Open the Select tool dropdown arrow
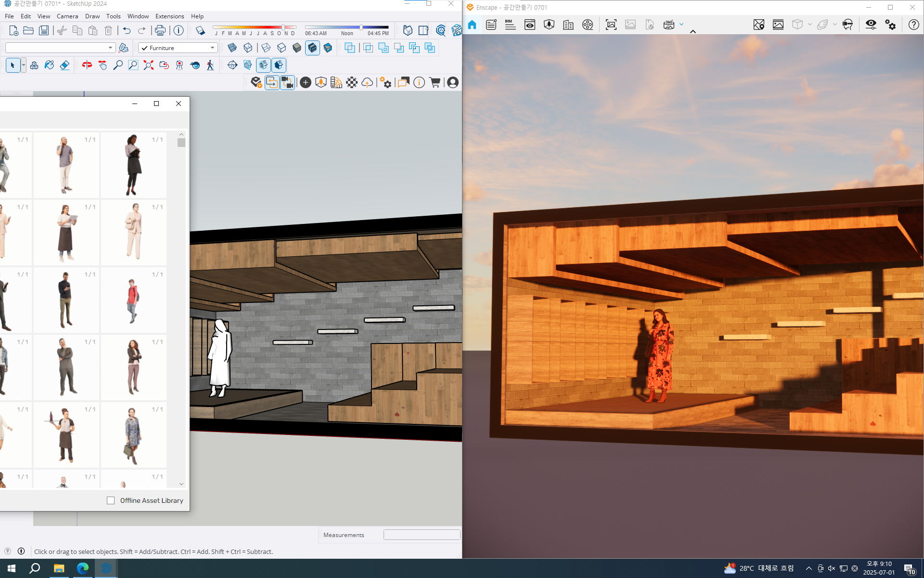Image resolution: width=924 pixels, height=578 pixels. pyautogui.click(x=24, y=65)
